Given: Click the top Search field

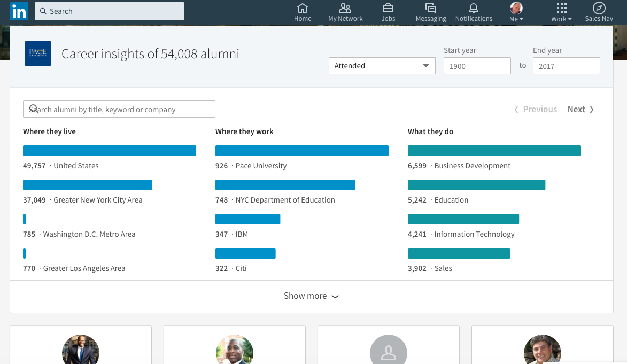Looking at the screenshot, I should pos(110,11).
